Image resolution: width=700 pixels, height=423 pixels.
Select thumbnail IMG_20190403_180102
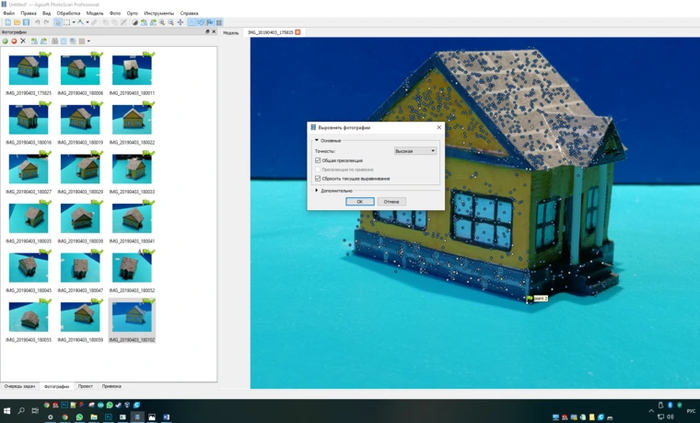[132, 318]
